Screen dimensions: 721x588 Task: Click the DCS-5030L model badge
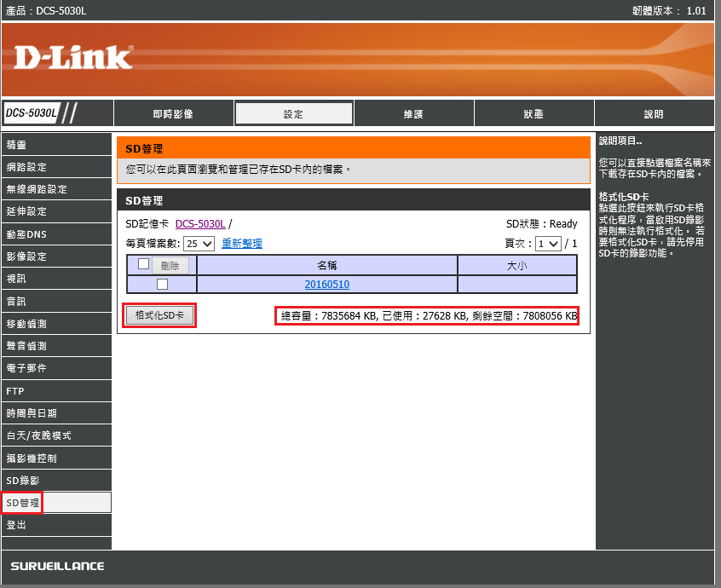pos(31,113)
